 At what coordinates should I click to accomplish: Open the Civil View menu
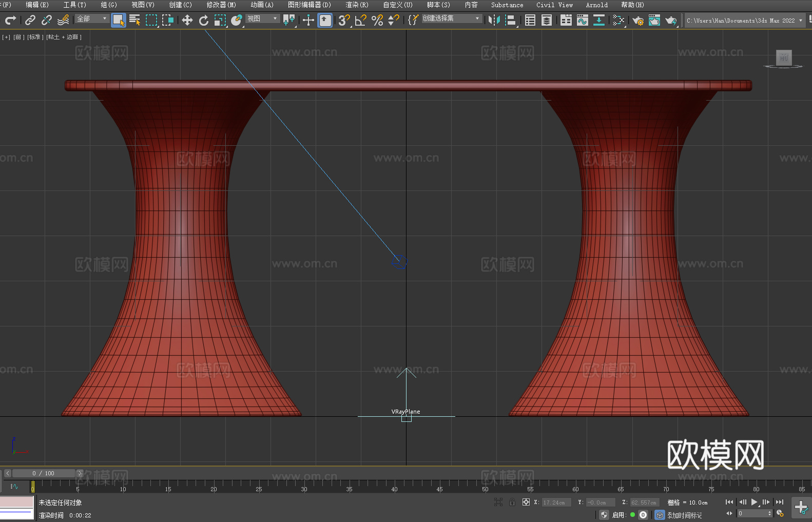tap(554, 5)
